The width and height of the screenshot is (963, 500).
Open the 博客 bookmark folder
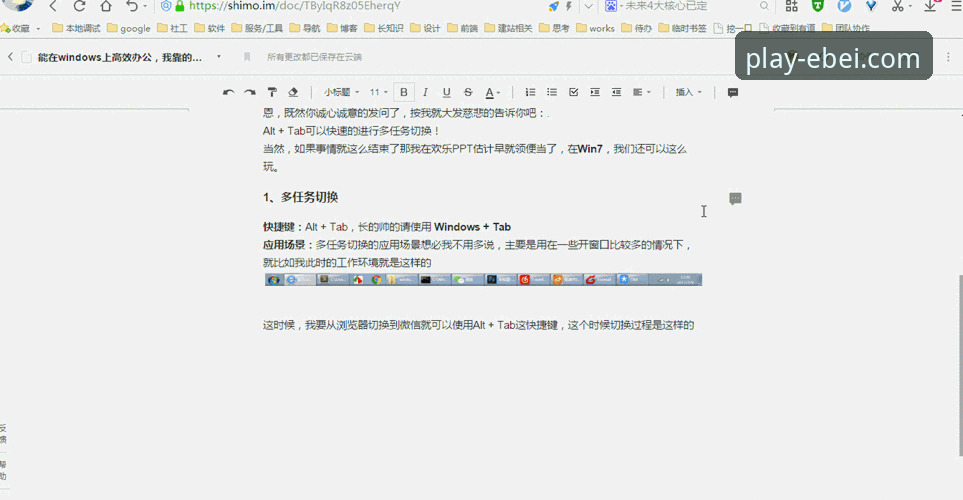(343, 28)
